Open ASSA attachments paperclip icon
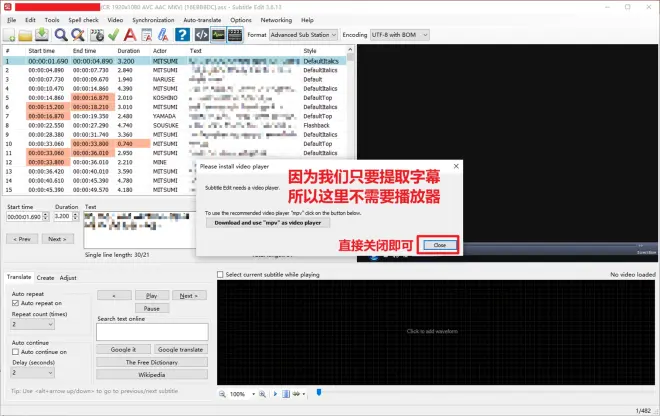The width and height of the screenshot is (660, 416). [x=163, y=35]
